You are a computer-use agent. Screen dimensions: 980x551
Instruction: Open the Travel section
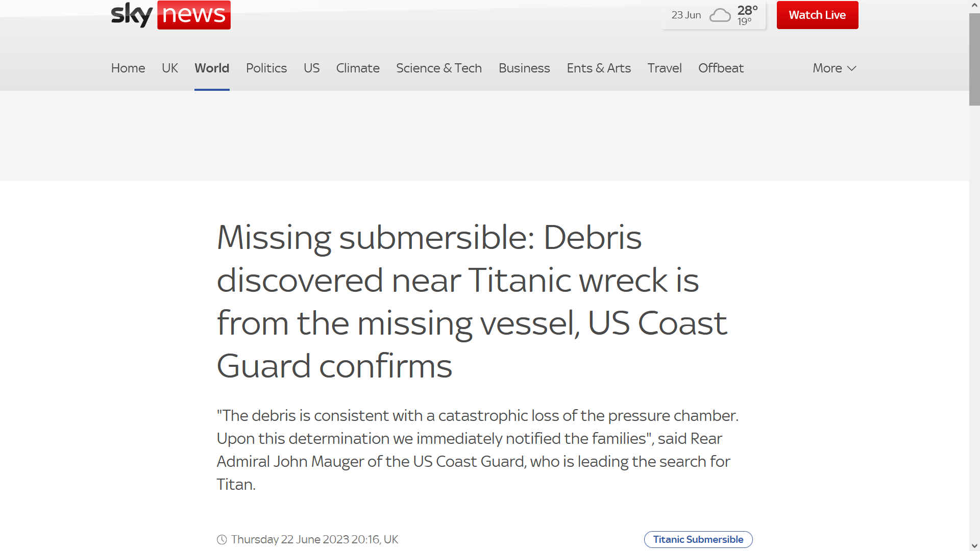[x=664, y=68]
